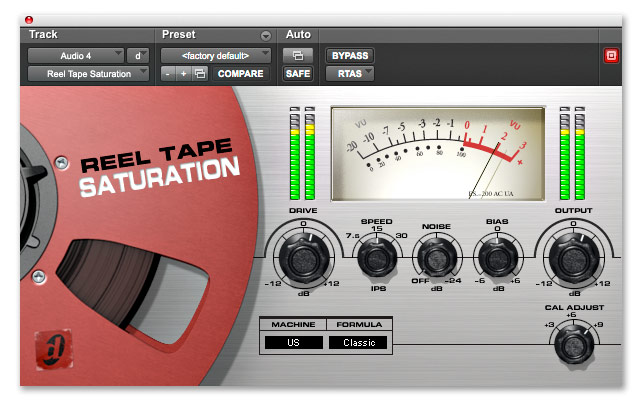This screenshot has width=642, height=401.
Task: Click the BIAS knob
Action: (x=498, y=258)
